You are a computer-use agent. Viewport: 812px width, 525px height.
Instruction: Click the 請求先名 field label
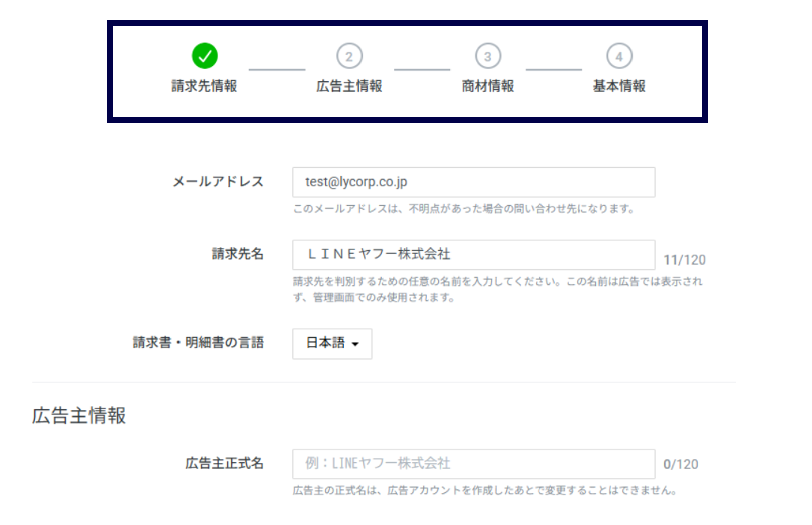point(238,254)
